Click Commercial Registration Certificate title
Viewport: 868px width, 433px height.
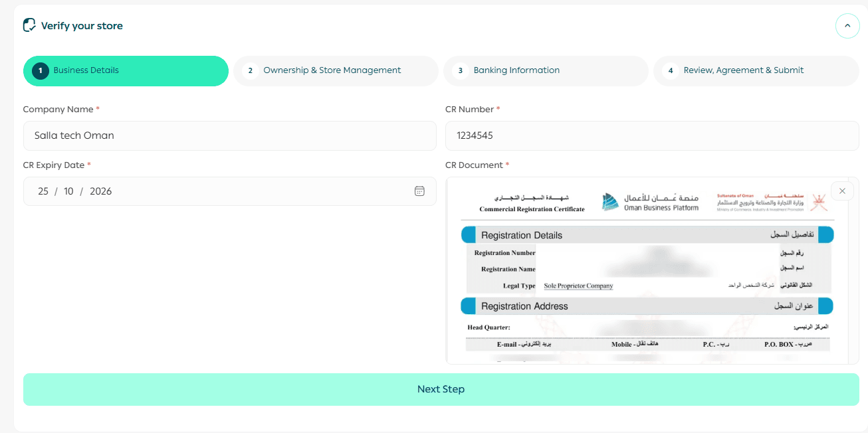point(532,209)
